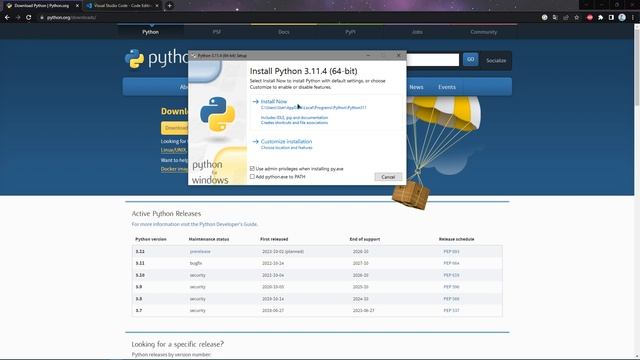
Task: Open the Linux/UNIX download link
Action: [174, 150]
